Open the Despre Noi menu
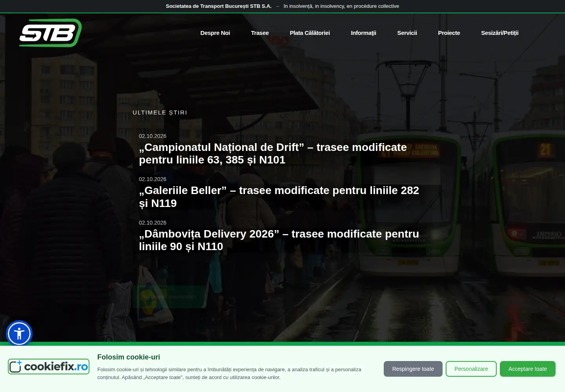The height and width of the screenshot is (392, 565). click(x=215, y=33)
